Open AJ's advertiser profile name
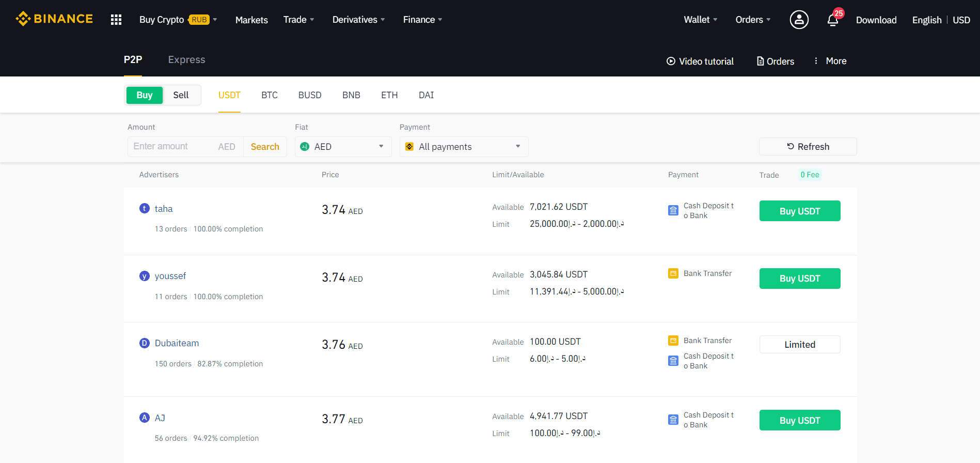This screenshot has width=980, height=463. tap(160, 418)
